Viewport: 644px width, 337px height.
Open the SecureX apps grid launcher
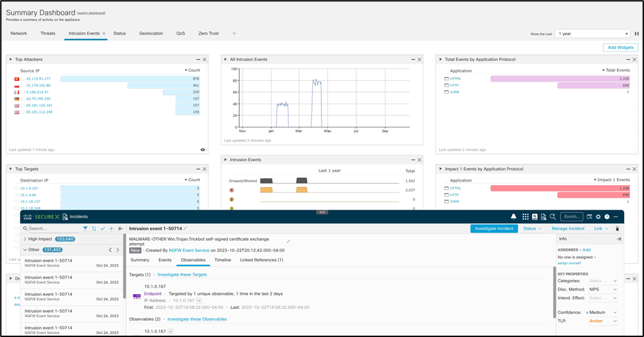(525, 216)
